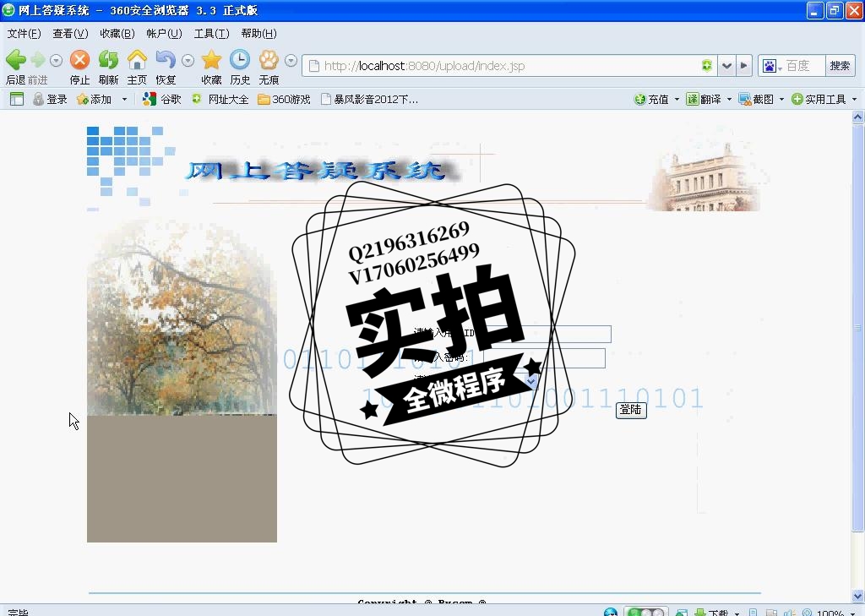865x616 pixels.
Task: Expand the dropdown arrow beside 恢复
Action: tap(188, 60)
